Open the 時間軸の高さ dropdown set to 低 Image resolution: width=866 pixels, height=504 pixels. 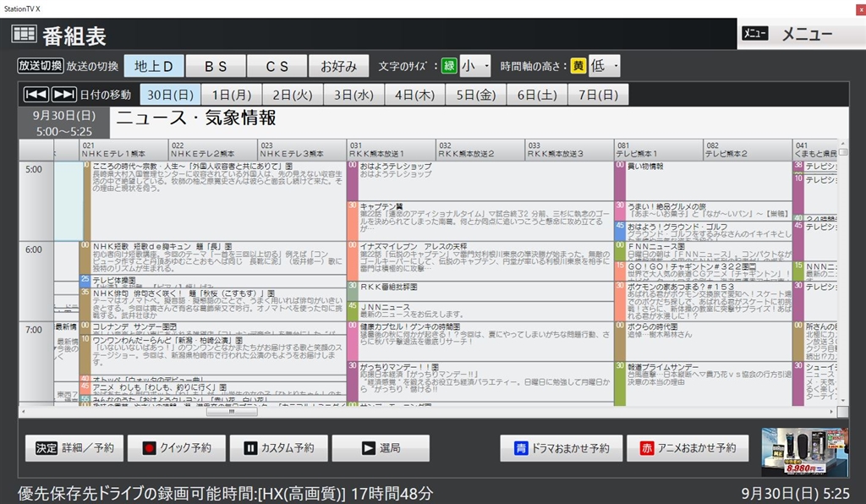click(x=604, y=66)
